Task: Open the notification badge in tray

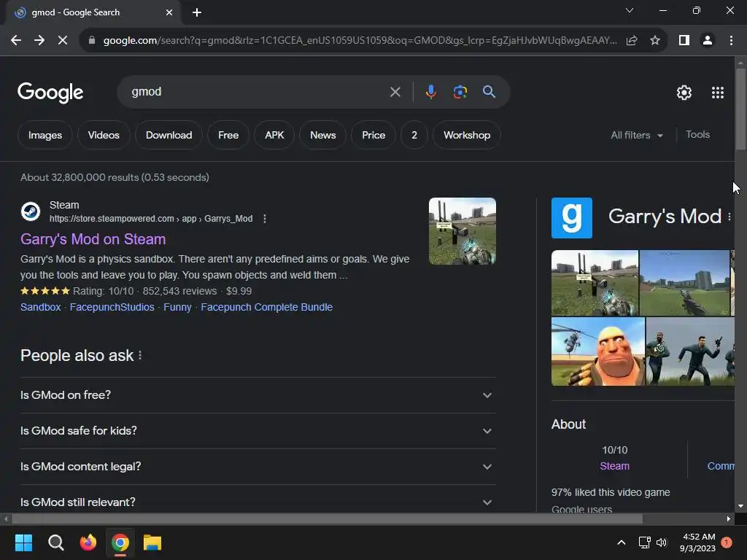Action: [727, 542]
